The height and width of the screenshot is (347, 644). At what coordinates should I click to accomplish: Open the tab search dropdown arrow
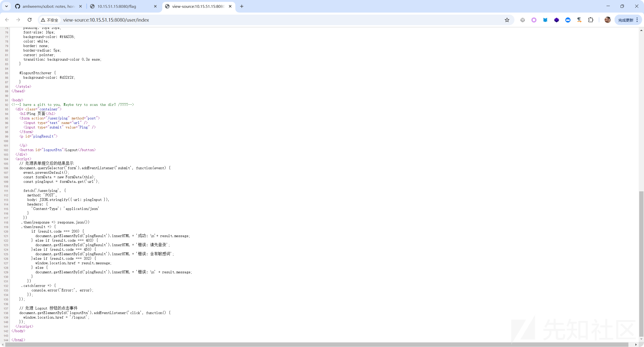(x=7, y=6)
